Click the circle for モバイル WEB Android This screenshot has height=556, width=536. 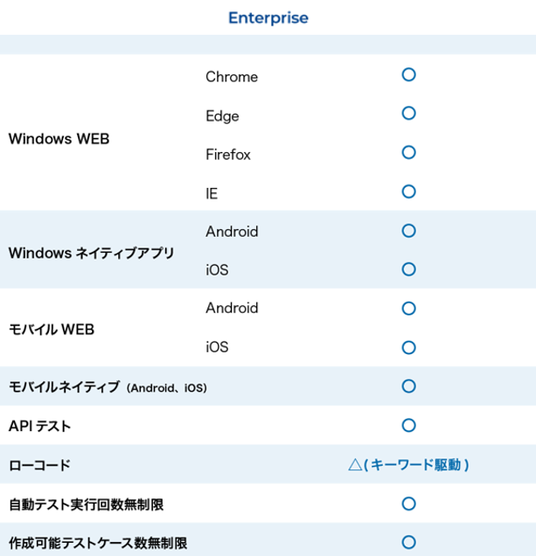point(409,308)
